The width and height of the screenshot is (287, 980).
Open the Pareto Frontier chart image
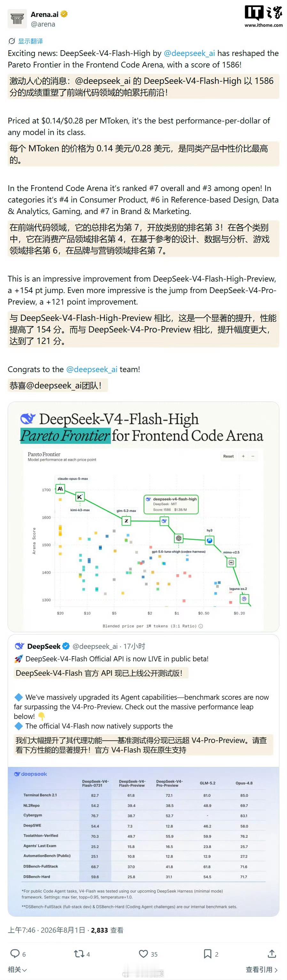(143, 517)
